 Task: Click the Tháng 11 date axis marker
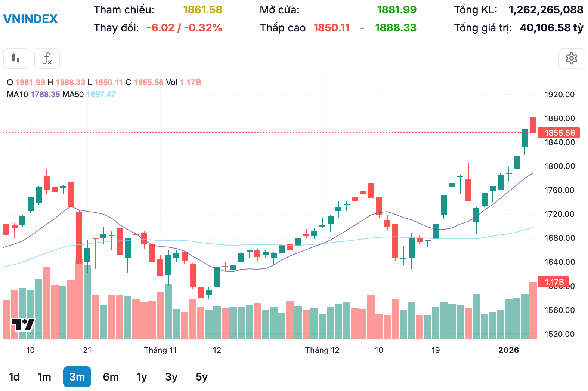click(x=160, y=350)
